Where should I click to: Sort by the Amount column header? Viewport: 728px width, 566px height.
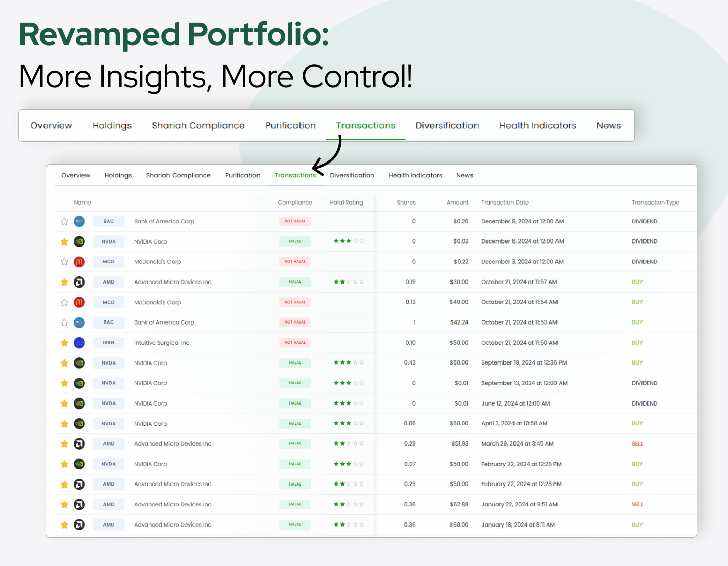click(x=458, y=203)
